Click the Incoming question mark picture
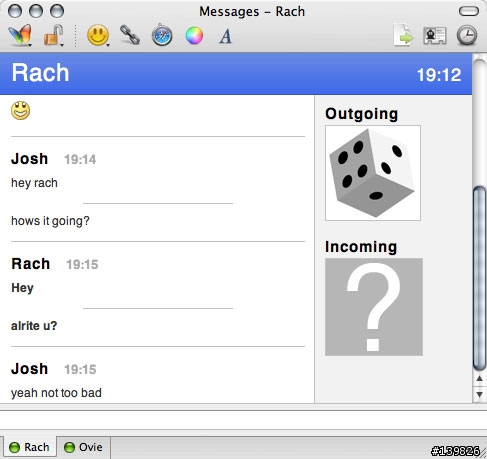Viewport: 487px width, 459px height. 374,307
